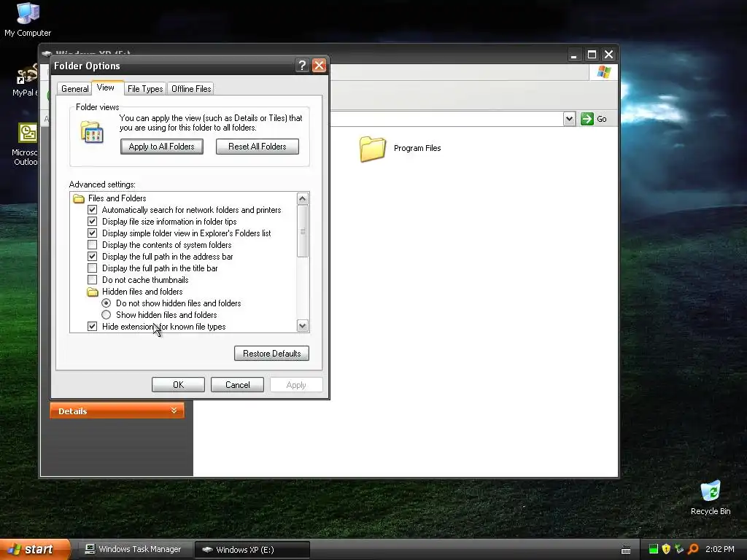Close the Folder Options dialog
This screenshot has width=747, height=560.
(319, 65)
